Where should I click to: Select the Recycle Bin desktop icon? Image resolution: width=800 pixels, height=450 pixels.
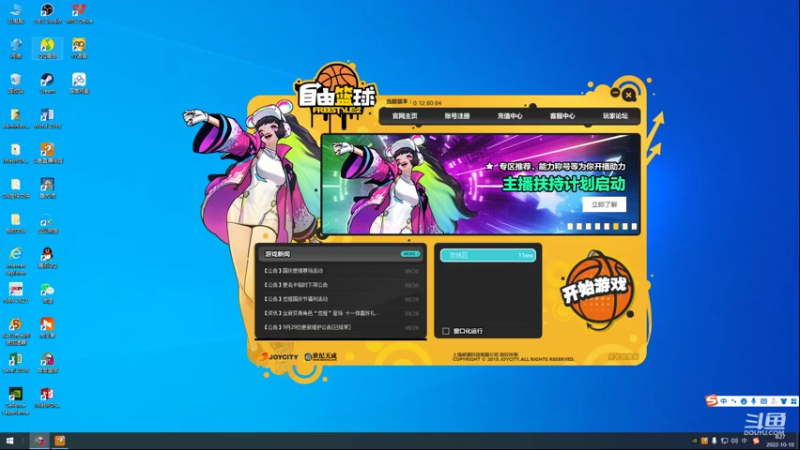click(x=16, y=84)
